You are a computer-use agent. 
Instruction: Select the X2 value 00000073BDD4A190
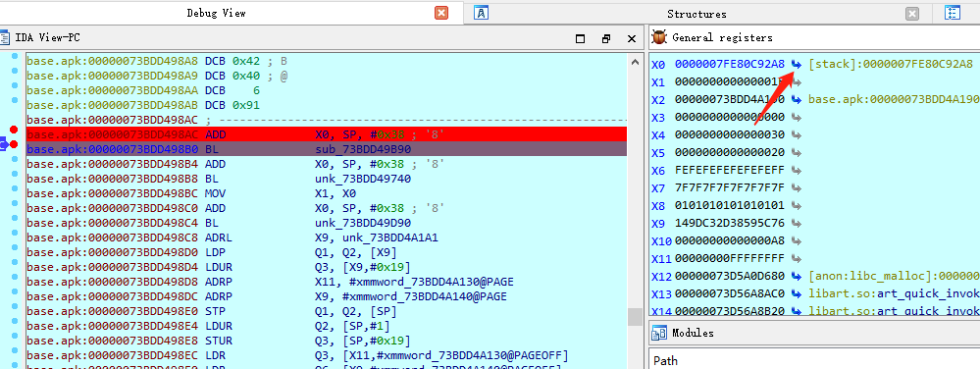pos(730,99)
